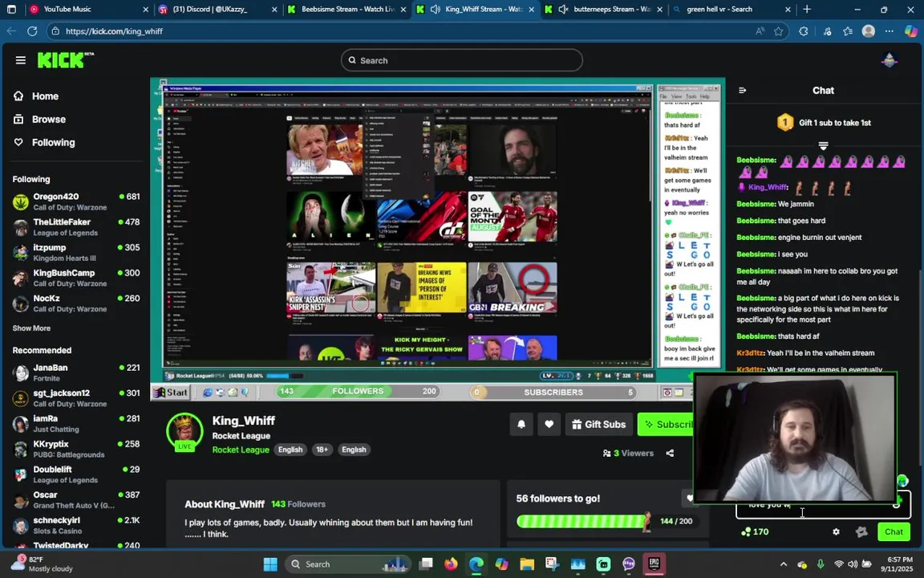924x578 pixels.
Task: Click Show More under Following
Action: coord(31,328)
